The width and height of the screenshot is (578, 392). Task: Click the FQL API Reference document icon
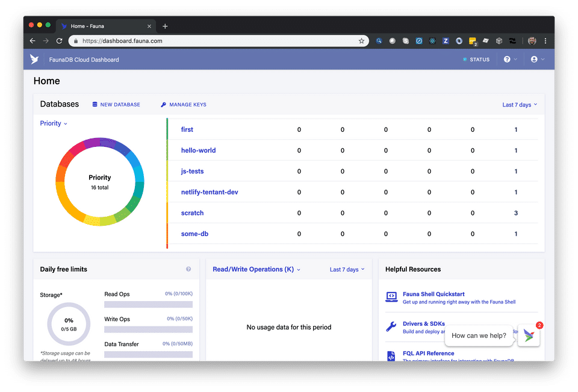tap(391, 356)
